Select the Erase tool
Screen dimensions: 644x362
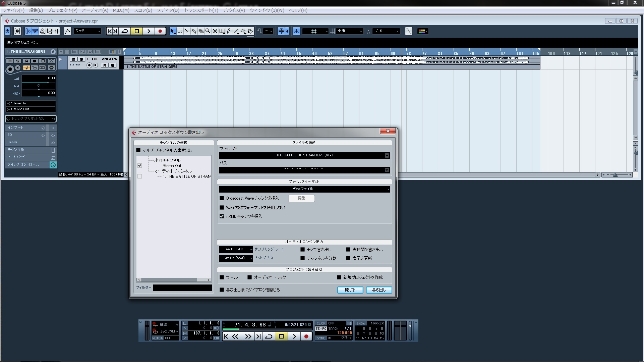(201, 31)
